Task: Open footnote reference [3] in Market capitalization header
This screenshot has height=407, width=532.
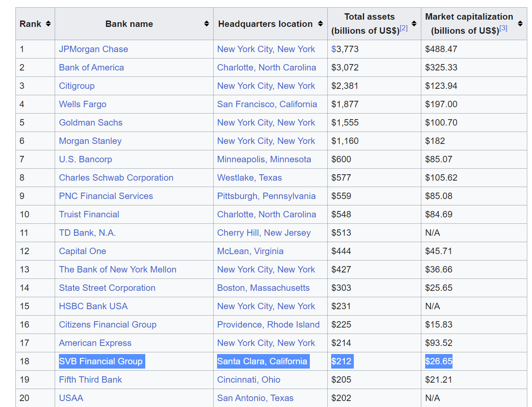Action: click(x=503, y=28)
